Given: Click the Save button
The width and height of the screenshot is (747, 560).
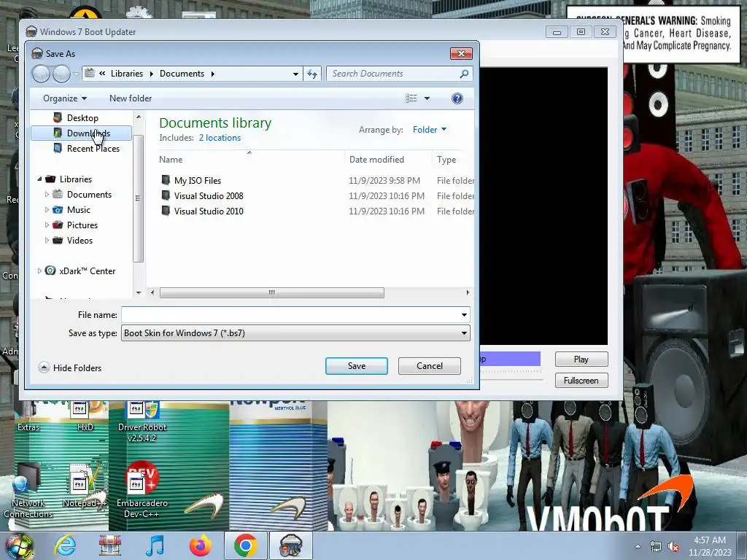Looking at the screenshot, I should pyautogui.click(x=356, y=366).
